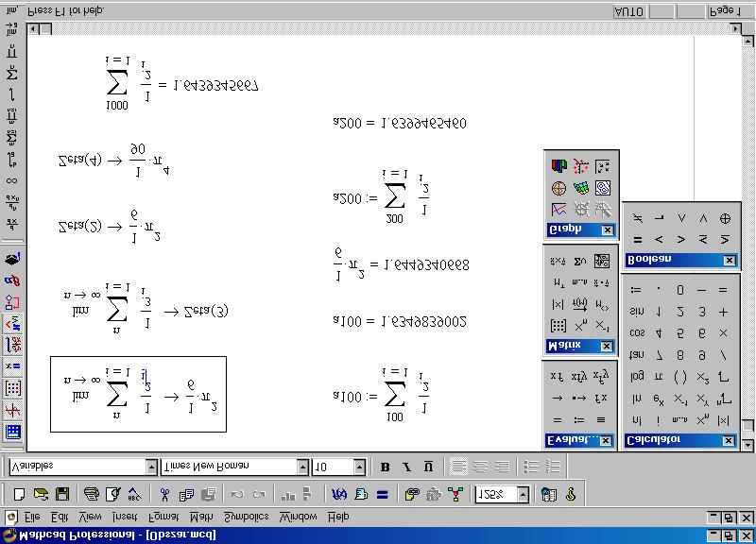
Task: Open the File menu
Action: [32, 517]
